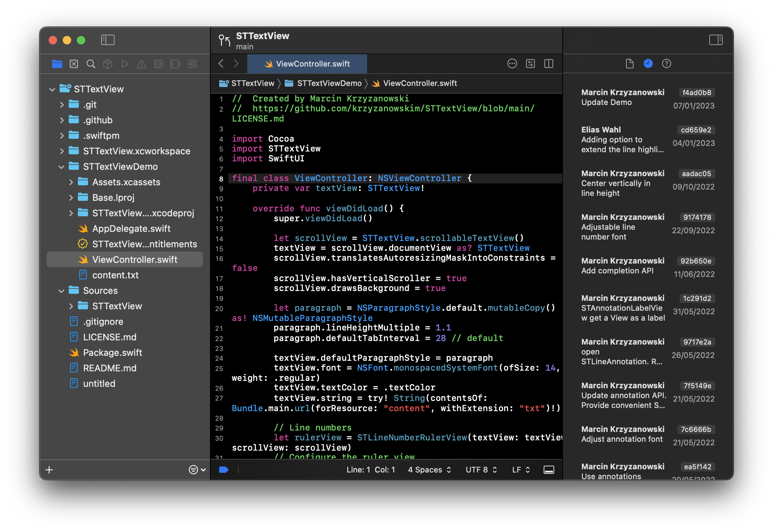Click the git branch icon beside STTextView
This screenshot has height=532, width=773.
click(x=224, y=41)
